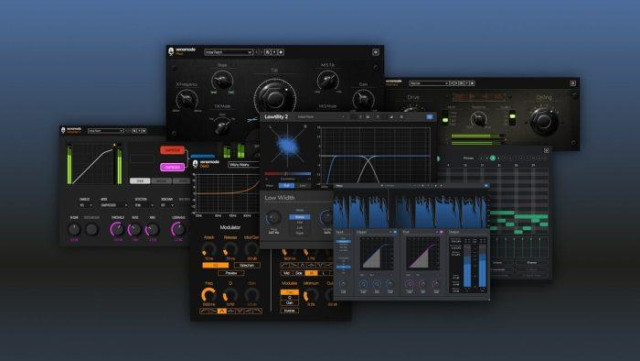Click the top-right corner icon in Drive/Ceiling plugin
The width and height of the screenshot is (640, 361).
(x=573, y=83)
